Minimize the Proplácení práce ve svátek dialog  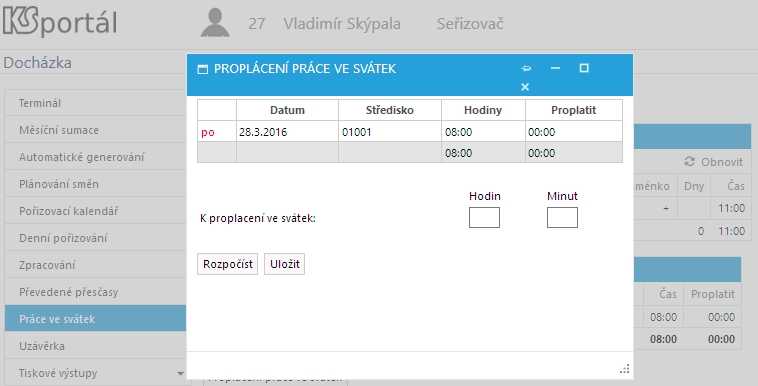point(555,68)
